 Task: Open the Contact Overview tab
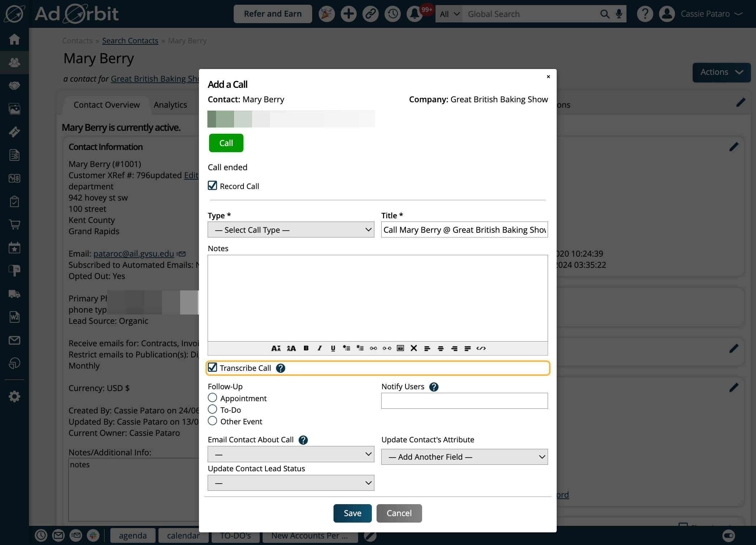(107, 105)
